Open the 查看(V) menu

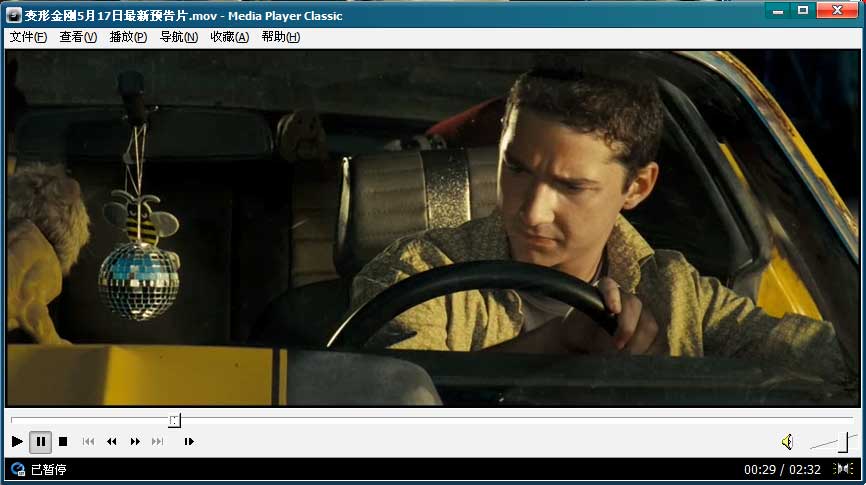pos(78,37)
